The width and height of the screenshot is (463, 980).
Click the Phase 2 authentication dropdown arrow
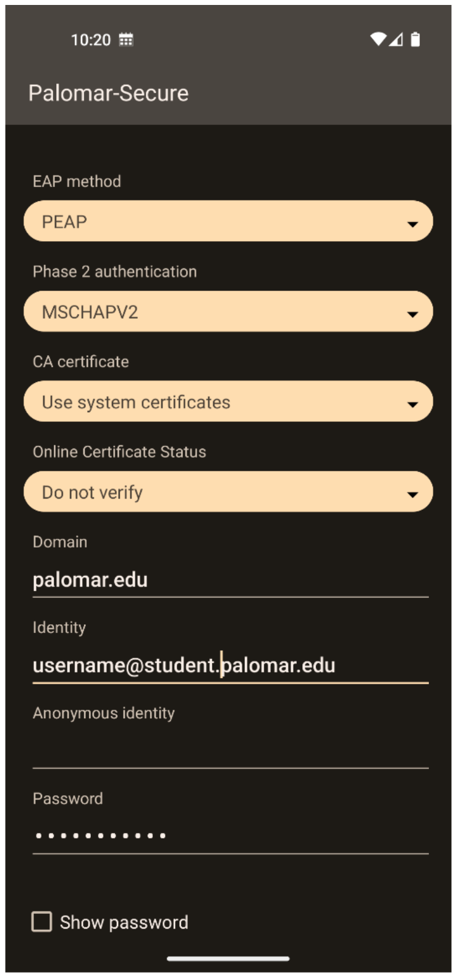(x=412, y=314)
